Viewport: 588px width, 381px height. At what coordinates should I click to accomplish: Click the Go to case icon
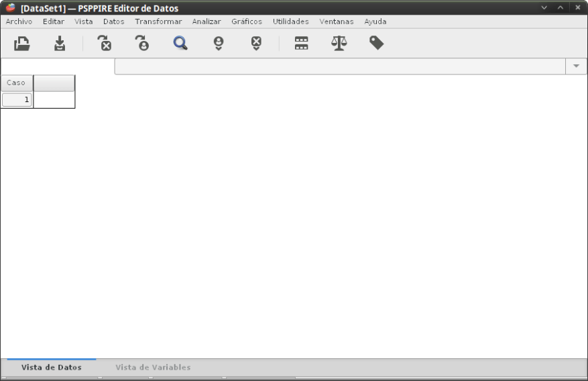pos(142,43)
